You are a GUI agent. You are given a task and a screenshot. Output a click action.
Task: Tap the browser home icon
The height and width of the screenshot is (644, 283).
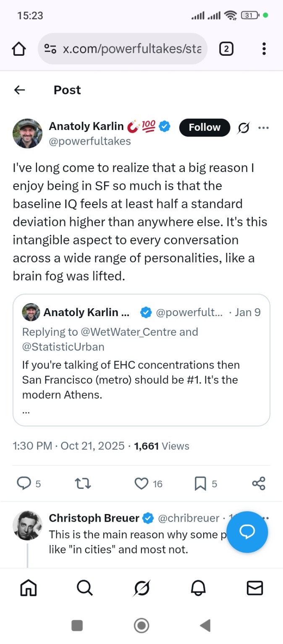click(19, 49)
